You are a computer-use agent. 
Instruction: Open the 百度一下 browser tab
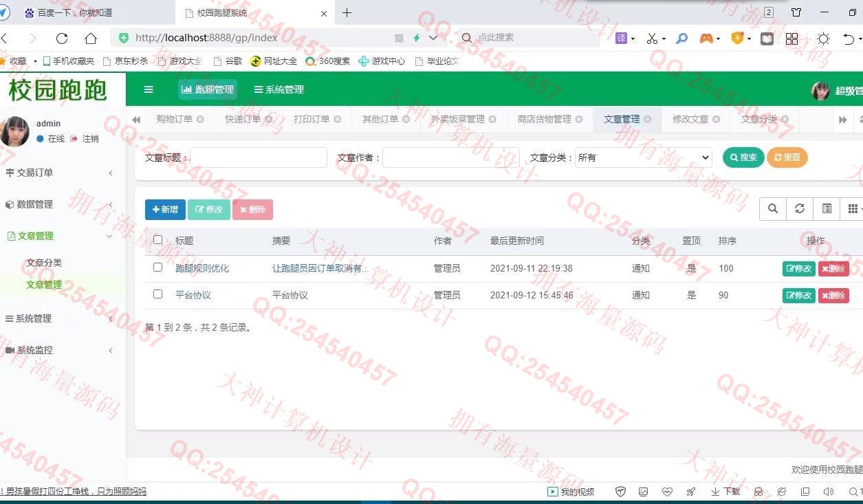pos(87,12)
